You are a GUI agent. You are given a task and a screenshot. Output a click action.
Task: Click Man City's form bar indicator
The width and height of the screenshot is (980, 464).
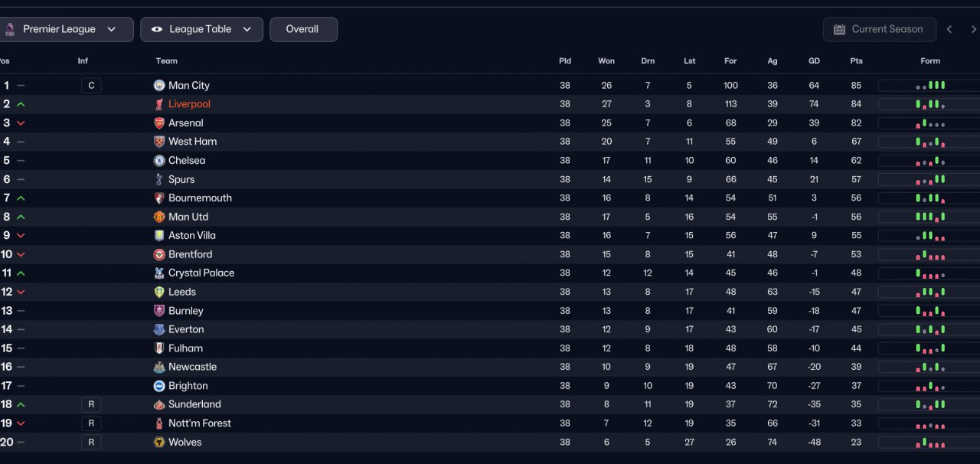click(x=930, y=86)
